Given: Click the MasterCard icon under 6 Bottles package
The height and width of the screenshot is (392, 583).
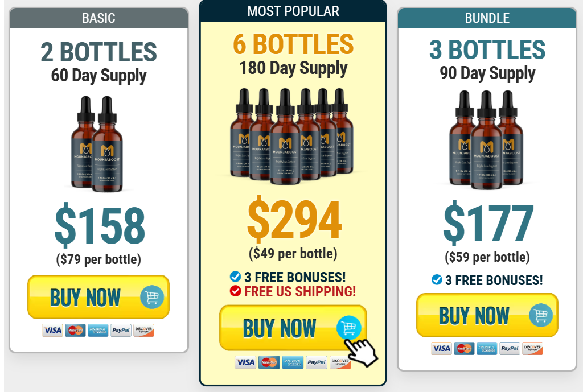Looking at the screenshot, I should click(x=269, y=362).
